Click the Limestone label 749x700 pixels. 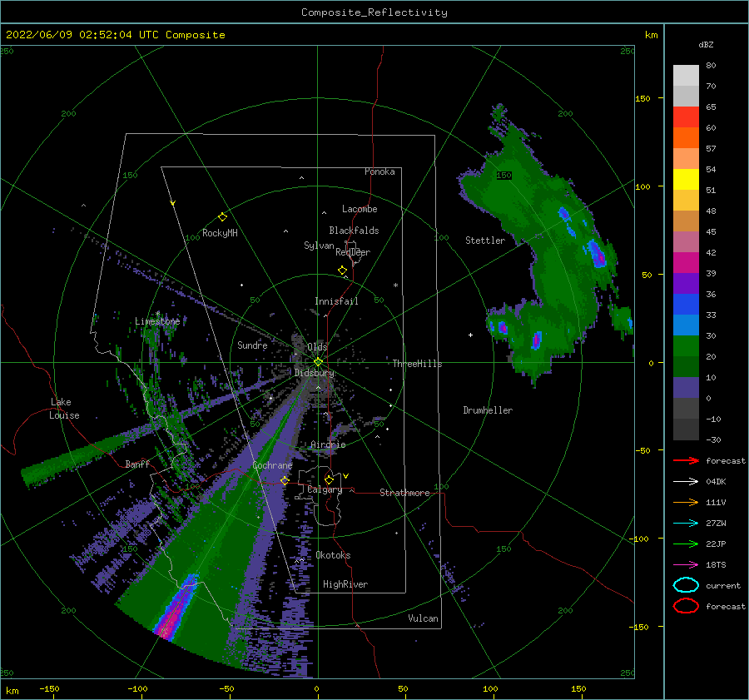coord(157,321)
